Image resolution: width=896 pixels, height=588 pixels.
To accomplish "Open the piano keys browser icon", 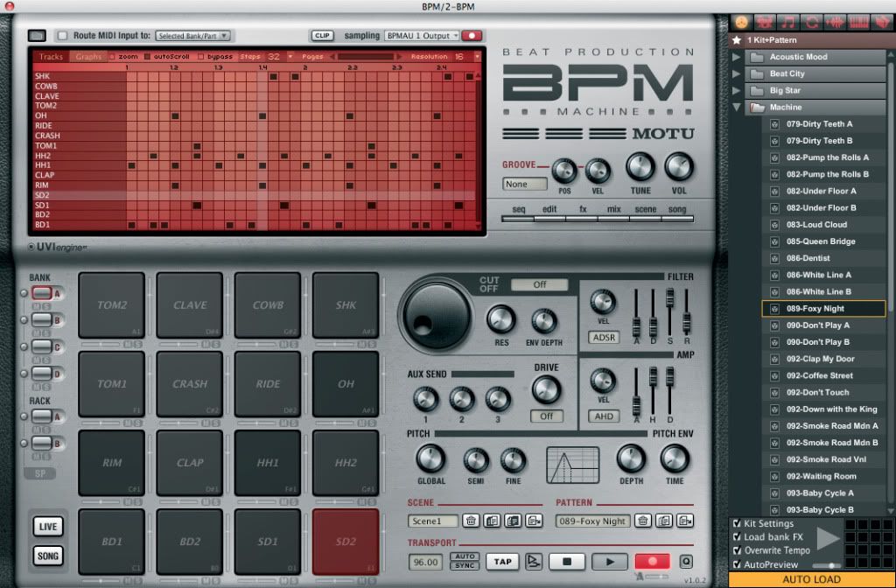I will pyautogui.click(x=858, y=22).
